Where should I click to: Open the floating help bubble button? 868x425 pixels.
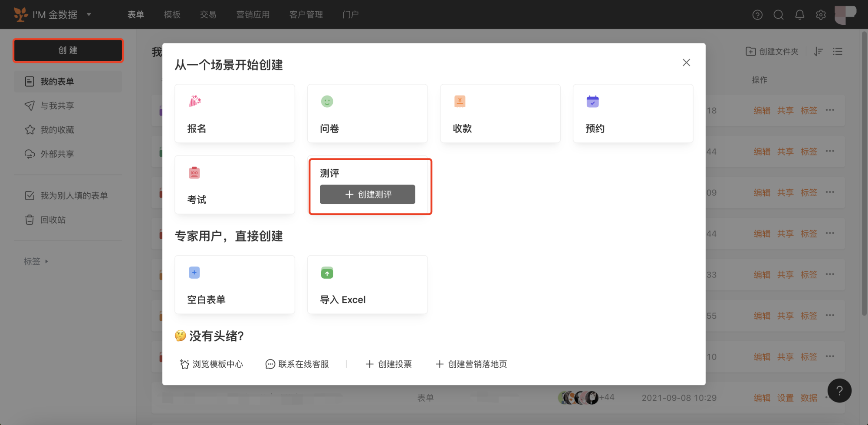pyautogui.click(x=839, y=391)
